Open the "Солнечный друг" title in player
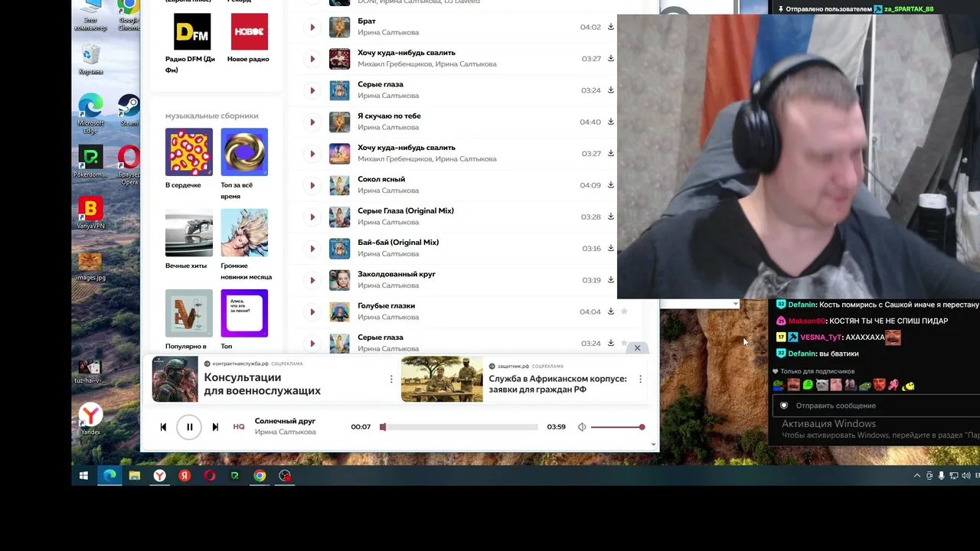 point(285,421)
